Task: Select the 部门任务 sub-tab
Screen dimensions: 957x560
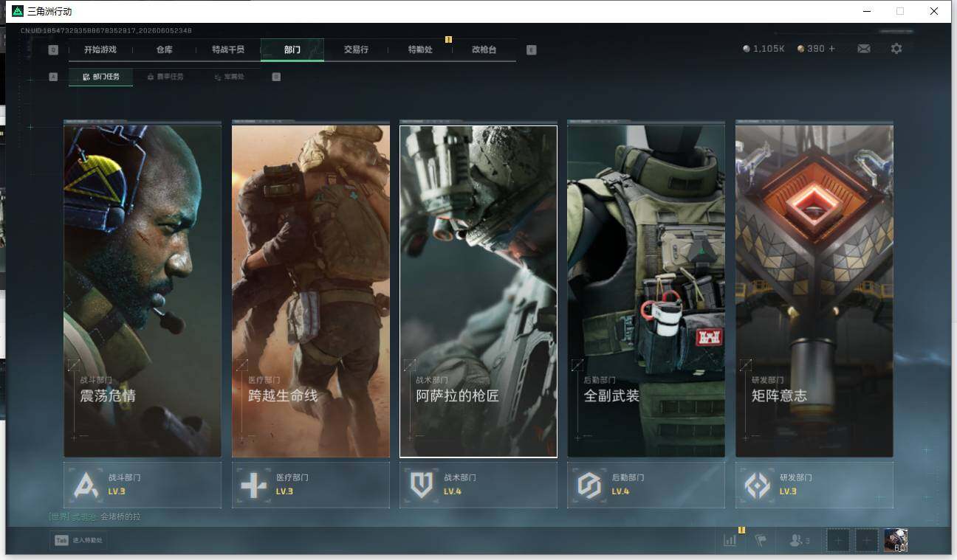Action: click(101, 77)
